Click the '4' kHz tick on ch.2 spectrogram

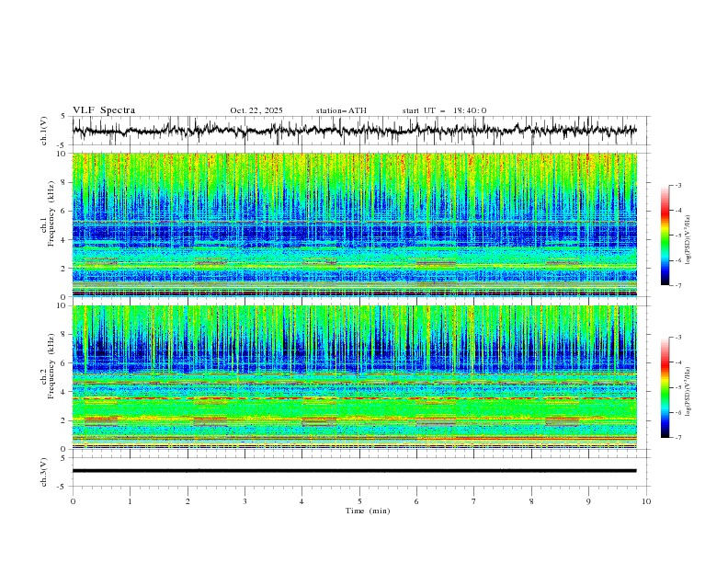tap(64, 392)
